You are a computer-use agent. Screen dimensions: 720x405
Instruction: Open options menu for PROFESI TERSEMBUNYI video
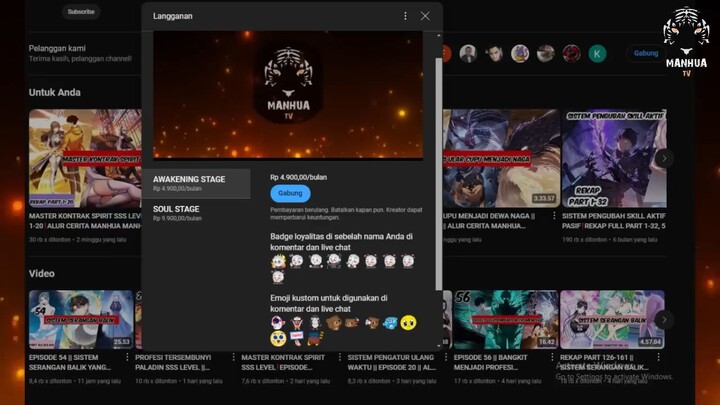[233, 357]
